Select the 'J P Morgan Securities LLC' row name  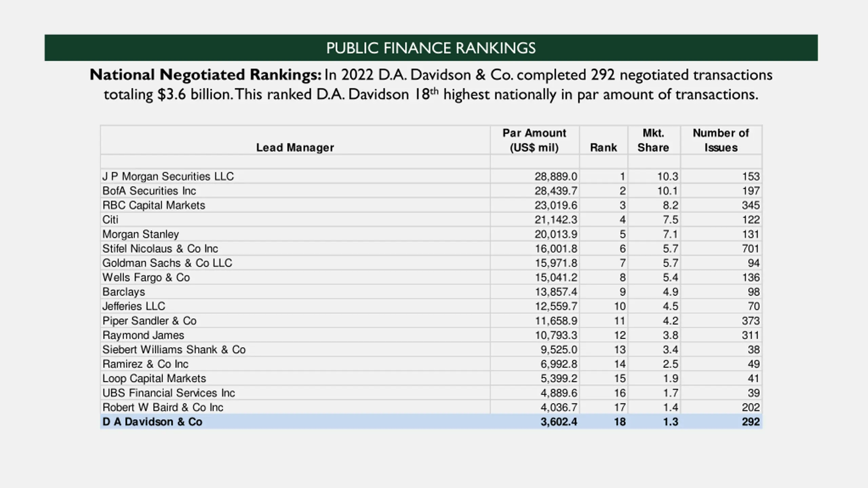click(x=168, y=177)
